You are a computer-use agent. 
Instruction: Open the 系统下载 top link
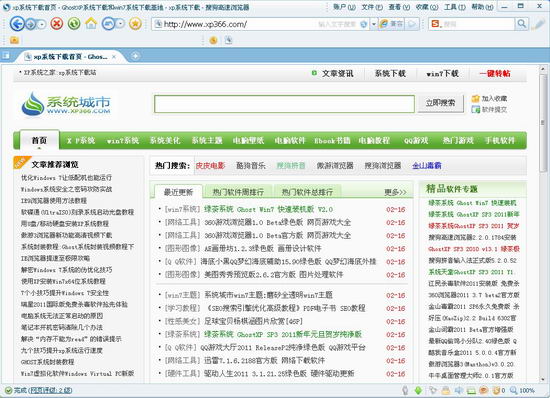390,74
